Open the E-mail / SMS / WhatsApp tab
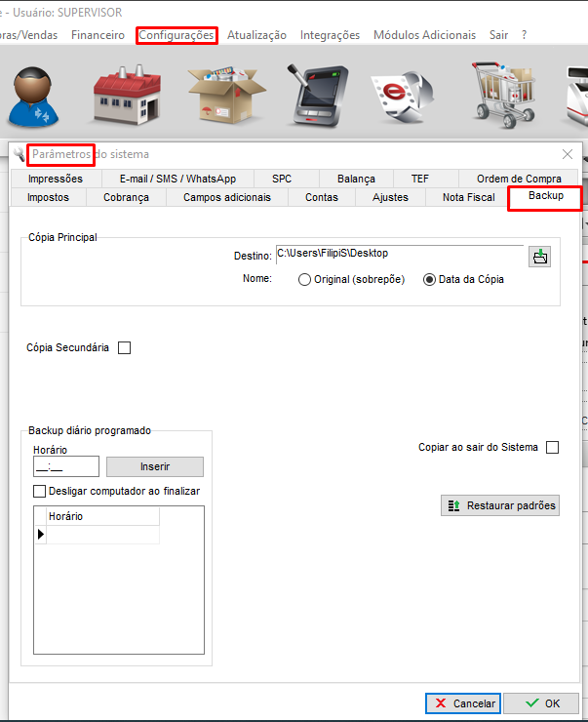588x722 pixels. pyautogui.click(x=177, y=179)
